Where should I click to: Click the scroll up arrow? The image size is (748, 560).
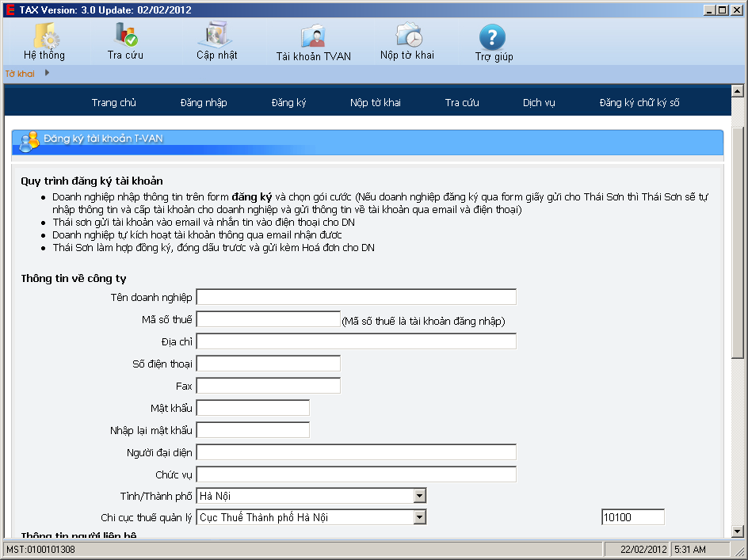738,90
